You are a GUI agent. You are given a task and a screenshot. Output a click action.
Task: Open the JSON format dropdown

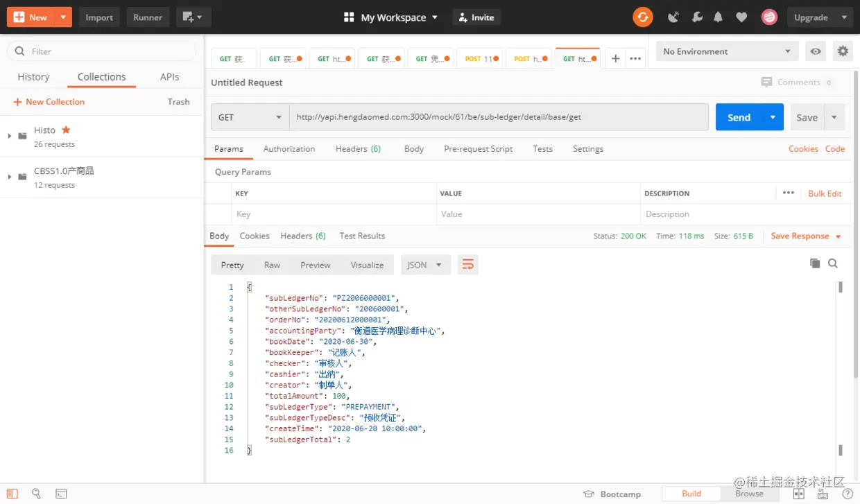(426, 265)
